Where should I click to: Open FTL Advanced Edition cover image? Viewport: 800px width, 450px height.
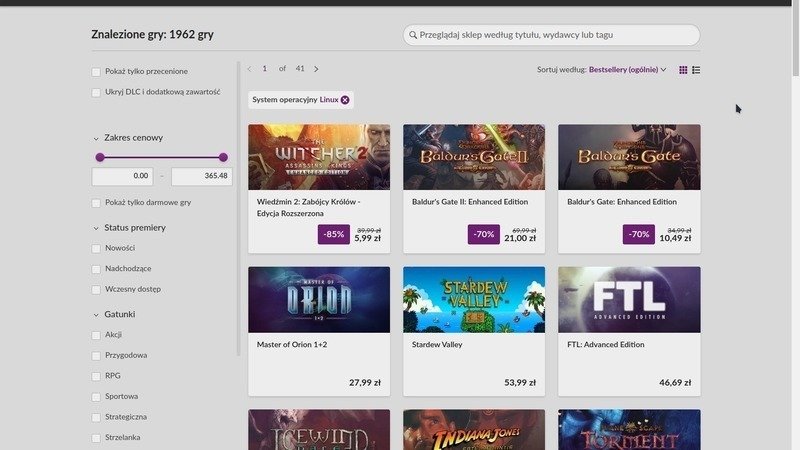629,299
